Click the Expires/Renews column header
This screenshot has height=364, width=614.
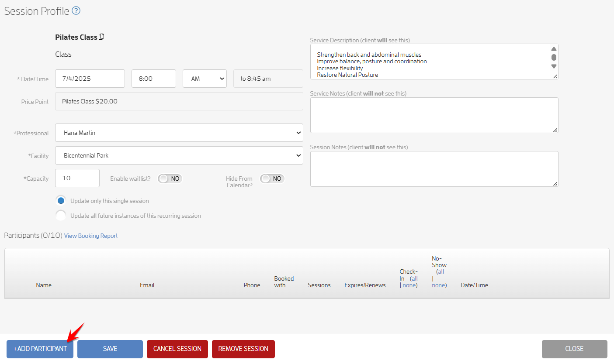coord(365,285)
